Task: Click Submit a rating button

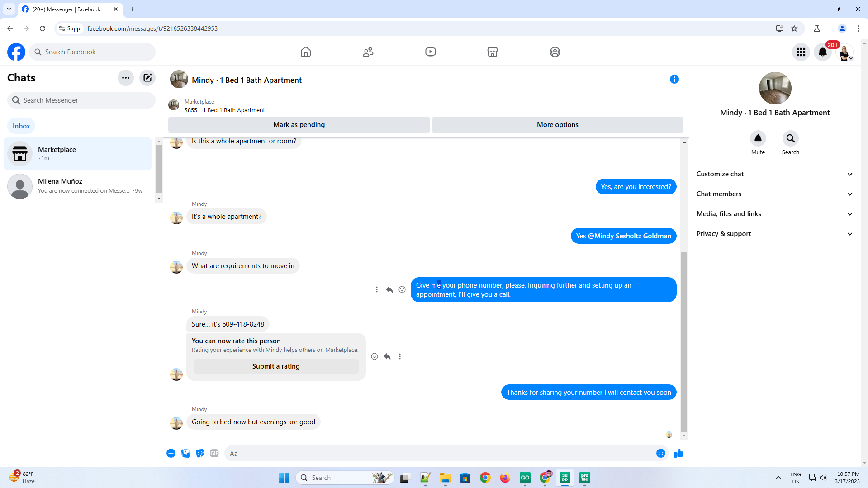Action: tap(276, 366)
